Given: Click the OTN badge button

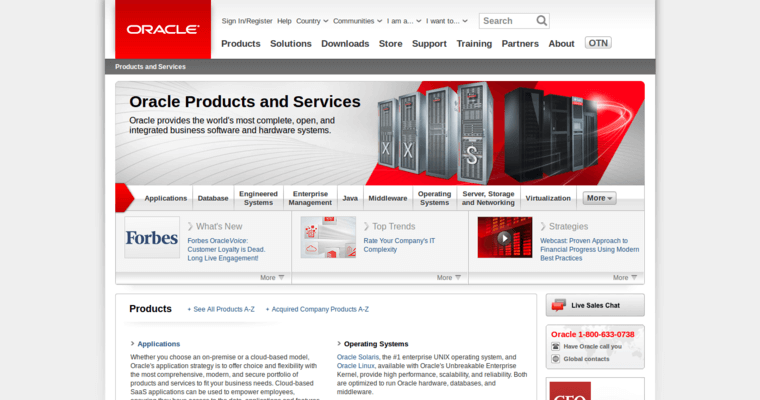Looking at the screenshot, I should click(x=598, y=43).
